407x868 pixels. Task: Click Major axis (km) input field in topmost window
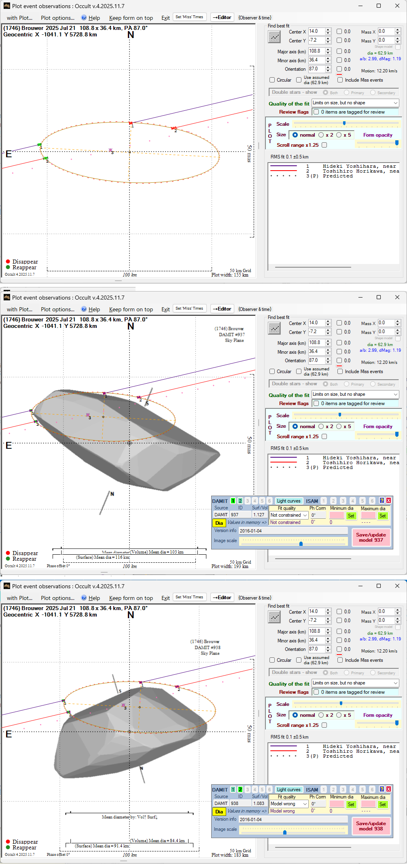click(316, 51)
